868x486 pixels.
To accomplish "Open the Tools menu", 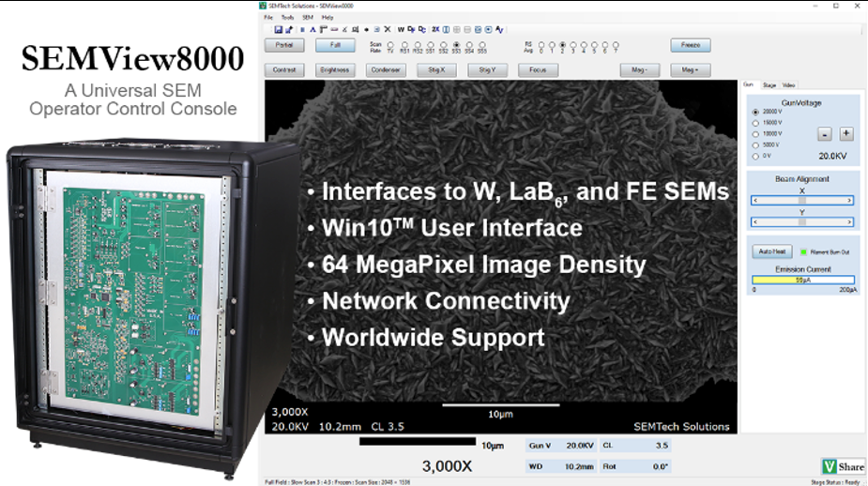I will [x=287, y=18].
